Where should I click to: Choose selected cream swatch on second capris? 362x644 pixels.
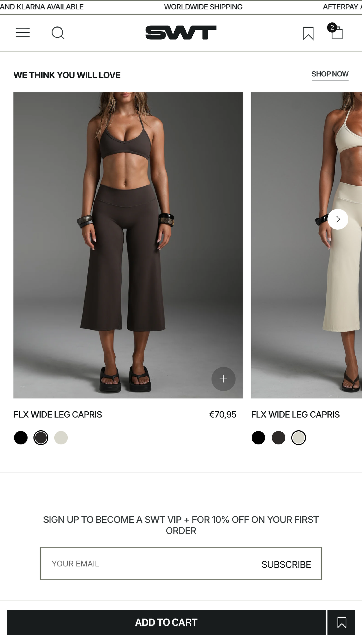(x=298, y=438)
